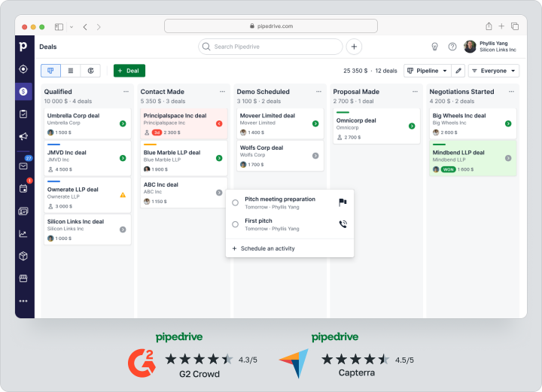Image resolution: width=542 pixels, height=392 pixels.
Task: Expand the browser sidebar chevron menu
Action: click(72, 27)
